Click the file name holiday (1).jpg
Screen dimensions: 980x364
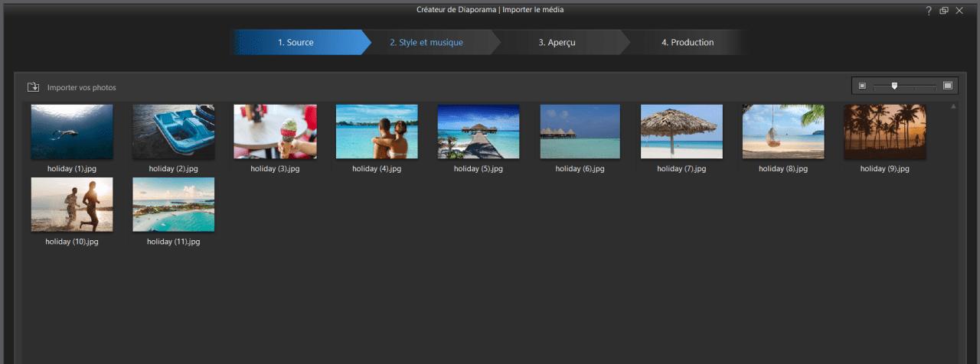72,169
